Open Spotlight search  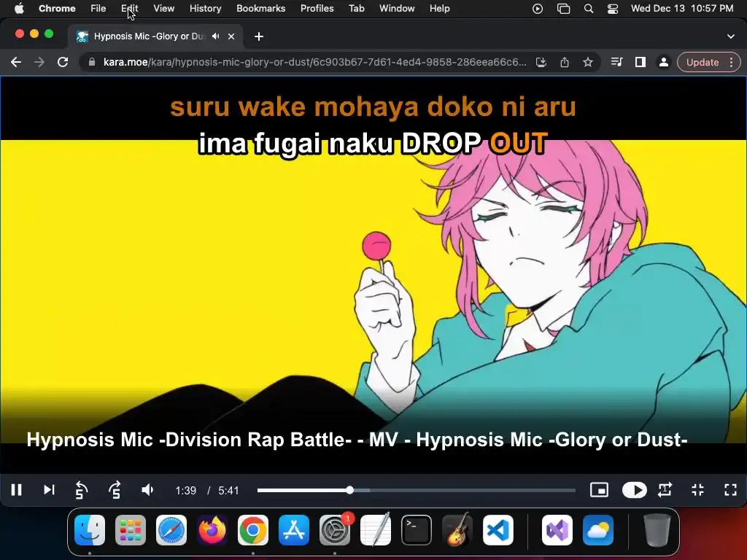[x=589, y=9]
